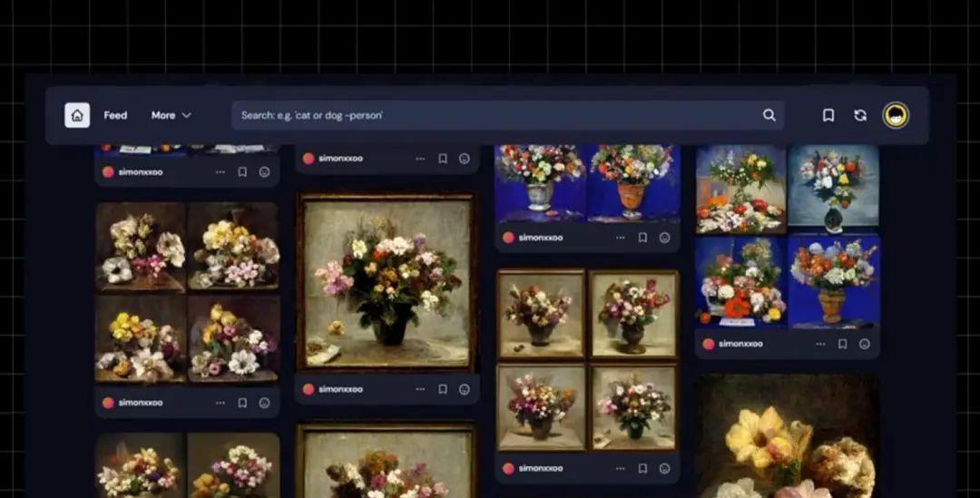Go to the home page icon

click(x=77, y=115)
